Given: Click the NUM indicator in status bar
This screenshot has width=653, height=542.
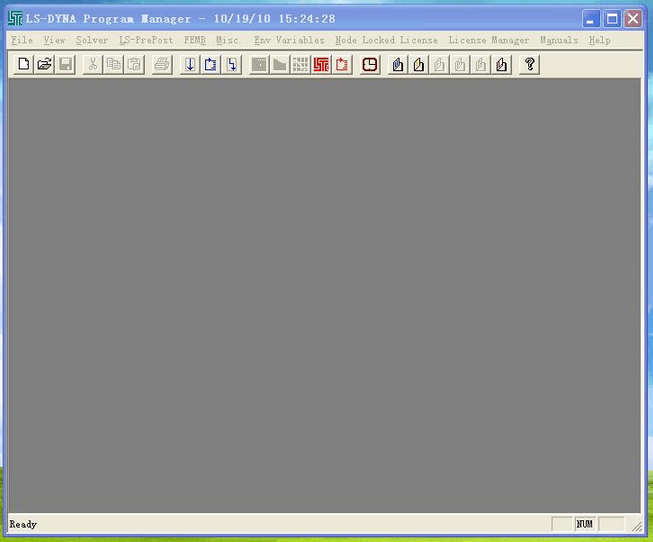Looking at the screenshot, I should (584, 524).
